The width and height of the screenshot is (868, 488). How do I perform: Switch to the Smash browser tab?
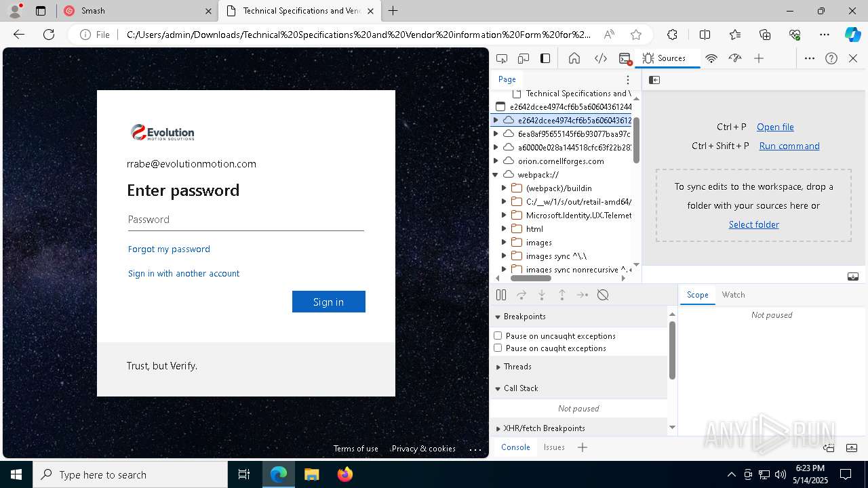(x=138, y=11)
